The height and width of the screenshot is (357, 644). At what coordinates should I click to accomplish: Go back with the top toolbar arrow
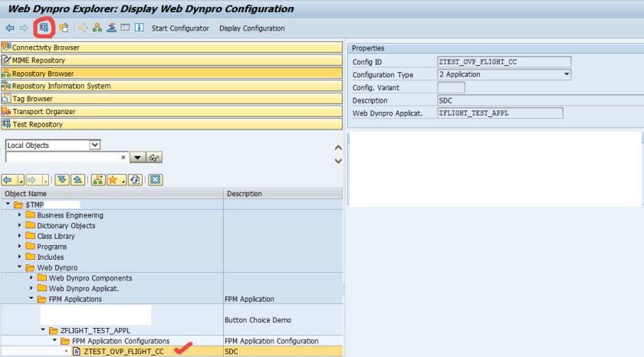pos(10,28)
